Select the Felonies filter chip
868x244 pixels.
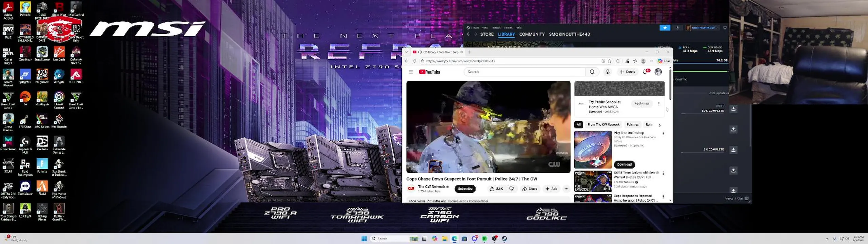[632, 125]
